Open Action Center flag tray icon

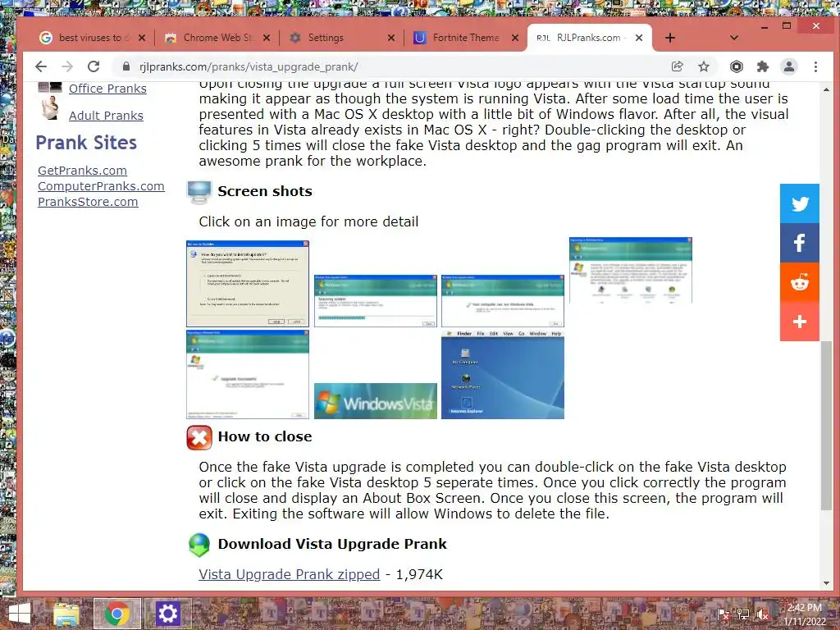tap(723, 614)
